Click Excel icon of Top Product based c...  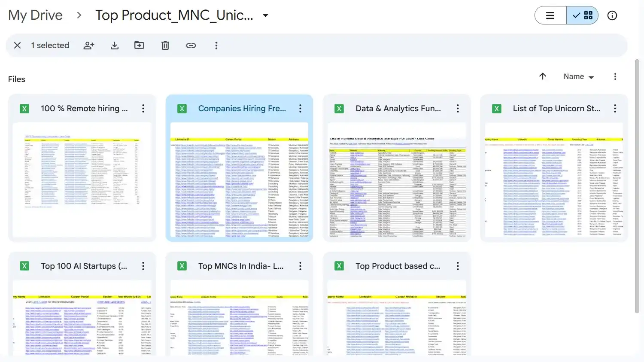339,266
